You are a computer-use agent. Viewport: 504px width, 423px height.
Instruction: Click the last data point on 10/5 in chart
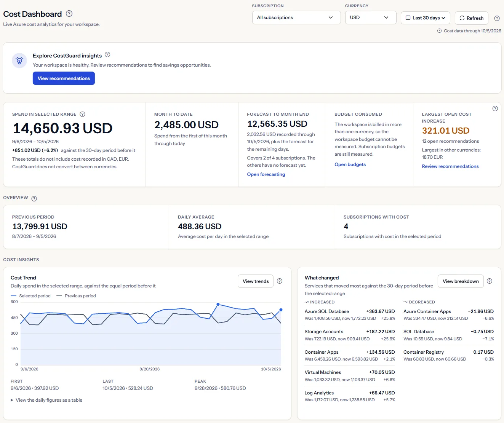coord(281,310)
